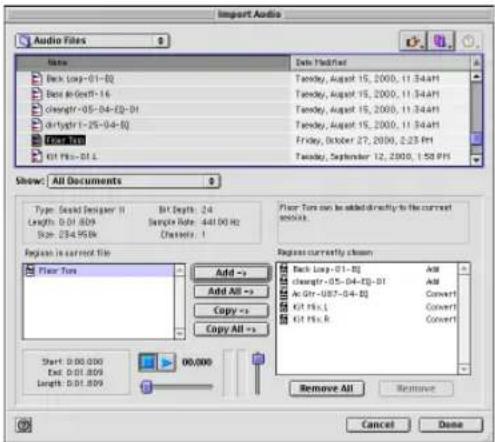
Task: Click the Remove All button
Action: (326, 388)
